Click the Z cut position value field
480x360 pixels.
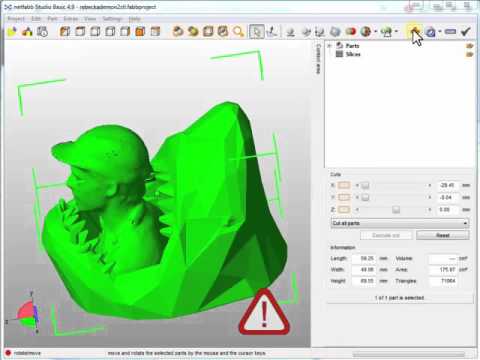tap(447, 210)
